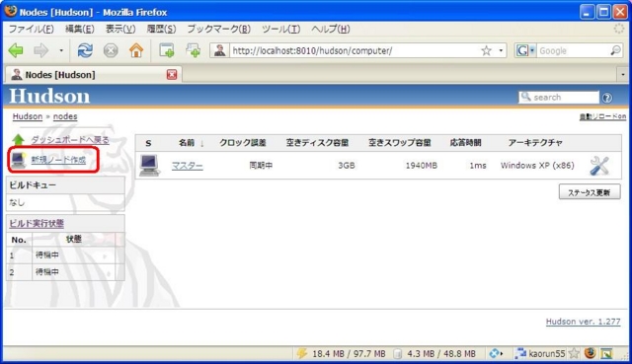
Task: Focus the Google search box
Action: [573, 50]
